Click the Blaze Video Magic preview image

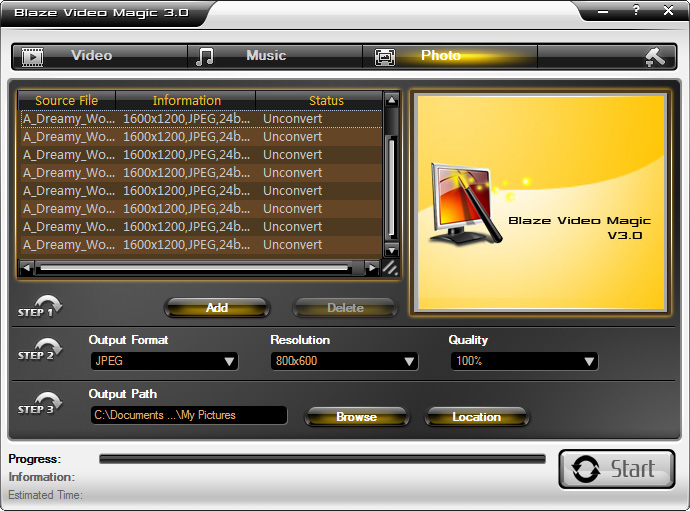click(x=541, y=203)
